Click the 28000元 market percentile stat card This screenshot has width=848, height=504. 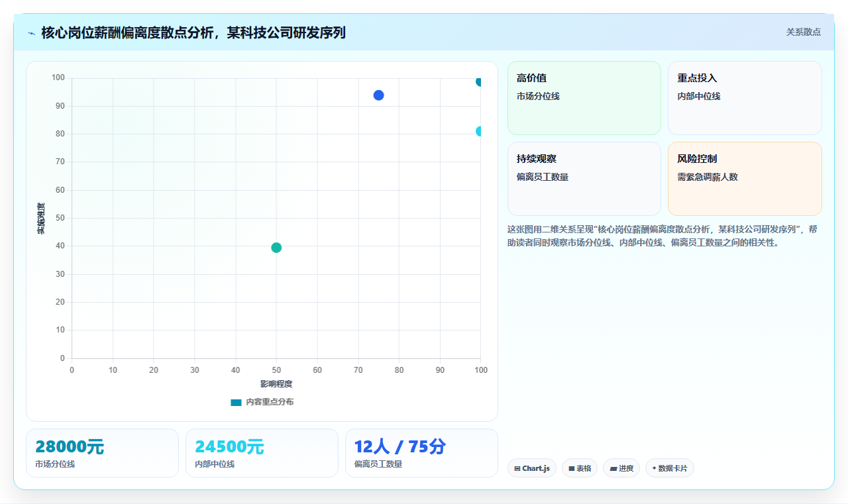coord(102,453)
